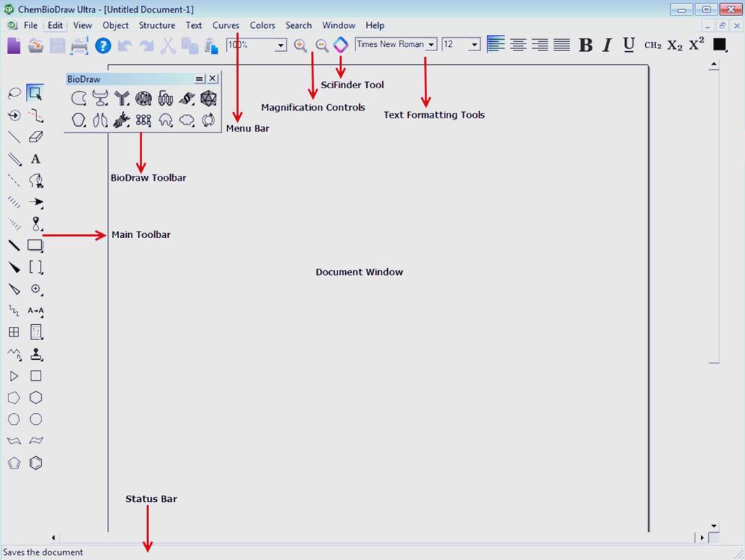Select the hexagon ring tool
The image size is (745, 560).
36,397
